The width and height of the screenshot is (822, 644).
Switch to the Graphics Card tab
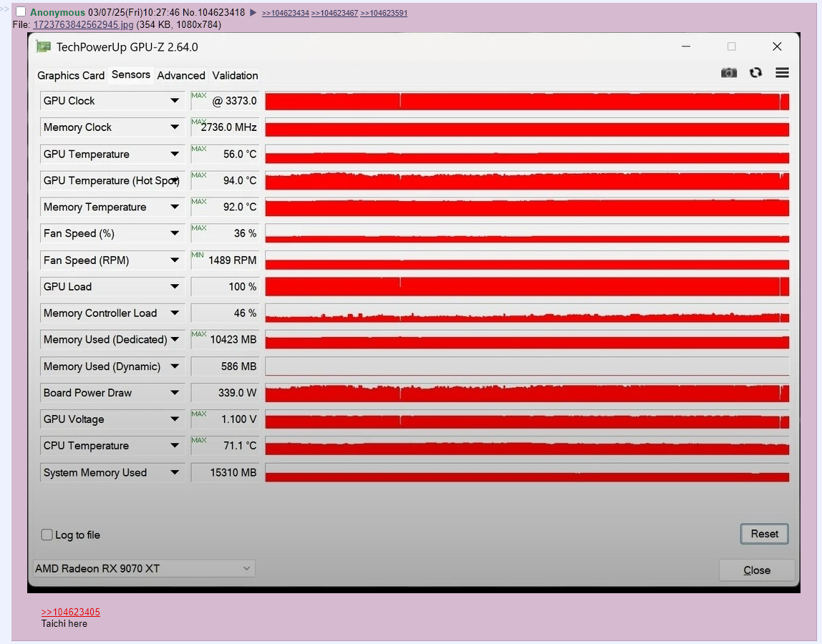[71, 75]
